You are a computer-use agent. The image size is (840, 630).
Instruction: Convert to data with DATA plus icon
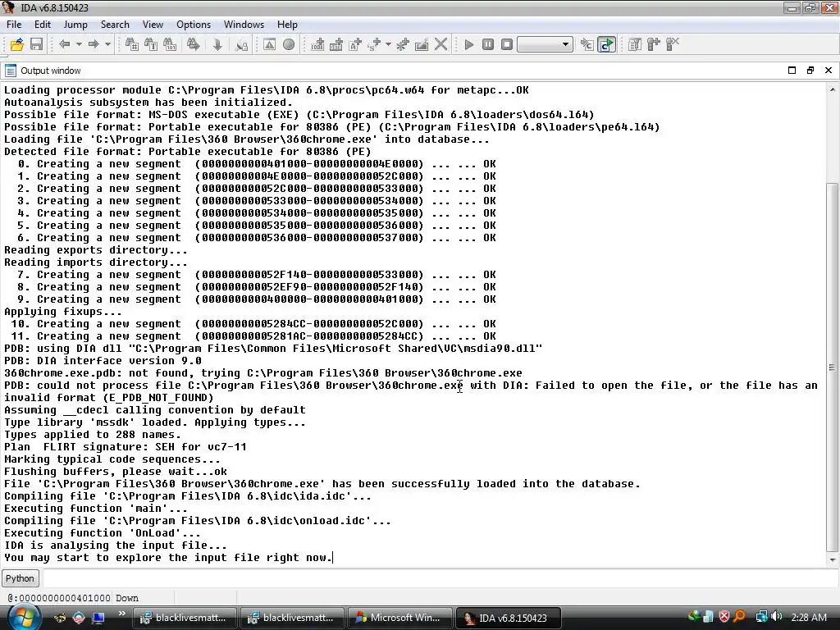click(336, 44)
